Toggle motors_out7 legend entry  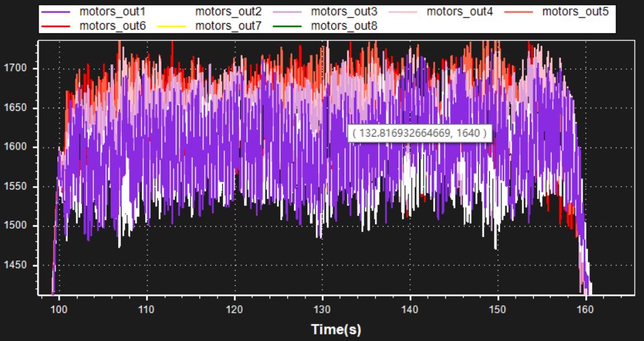(209, 26)
